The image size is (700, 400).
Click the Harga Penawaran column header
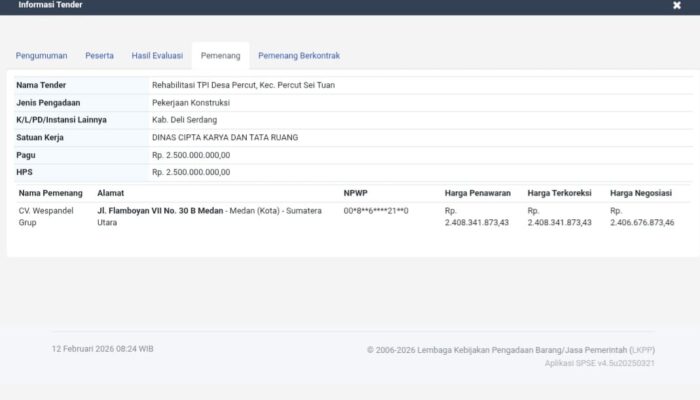point(478,192)
